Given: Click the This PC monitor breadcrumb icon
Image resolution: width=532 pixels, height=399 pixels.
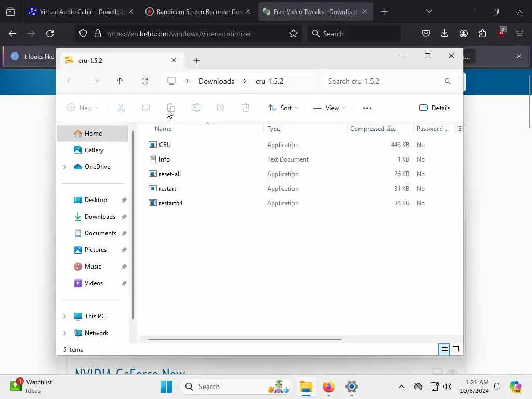Looking at the screenshot, I should pos(171,81).
